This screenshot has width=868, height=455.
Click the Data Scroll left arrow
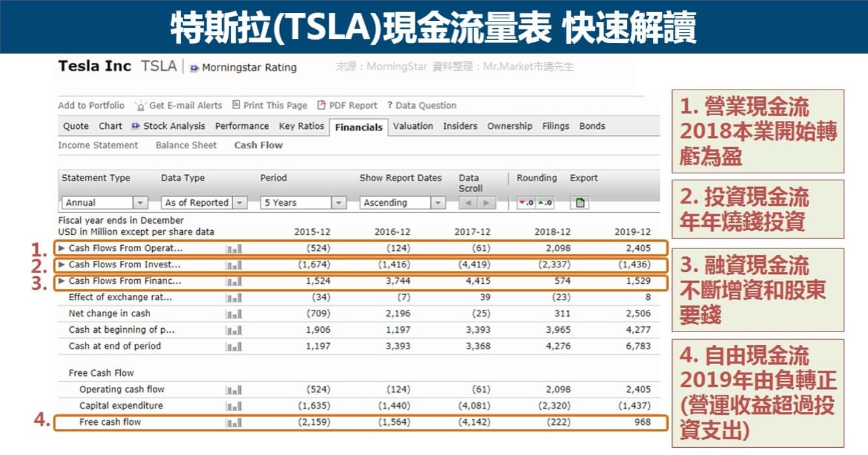[468, 203]
